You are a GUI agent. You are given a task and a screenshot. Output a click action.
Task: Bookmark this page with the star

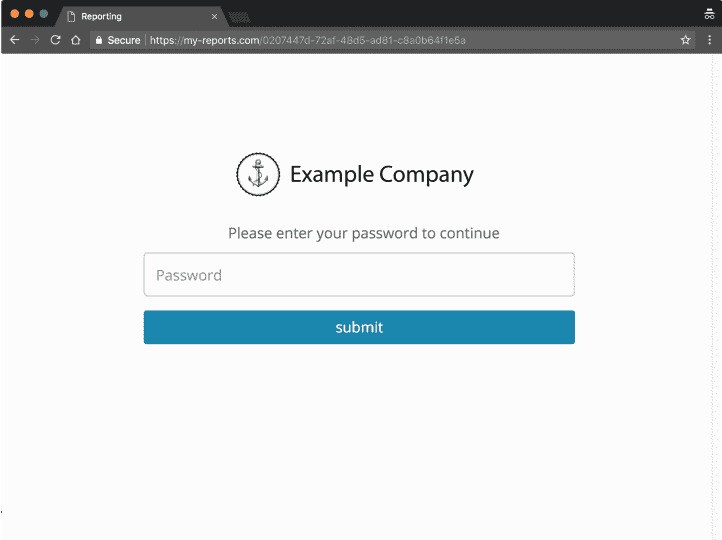(685, 40)
